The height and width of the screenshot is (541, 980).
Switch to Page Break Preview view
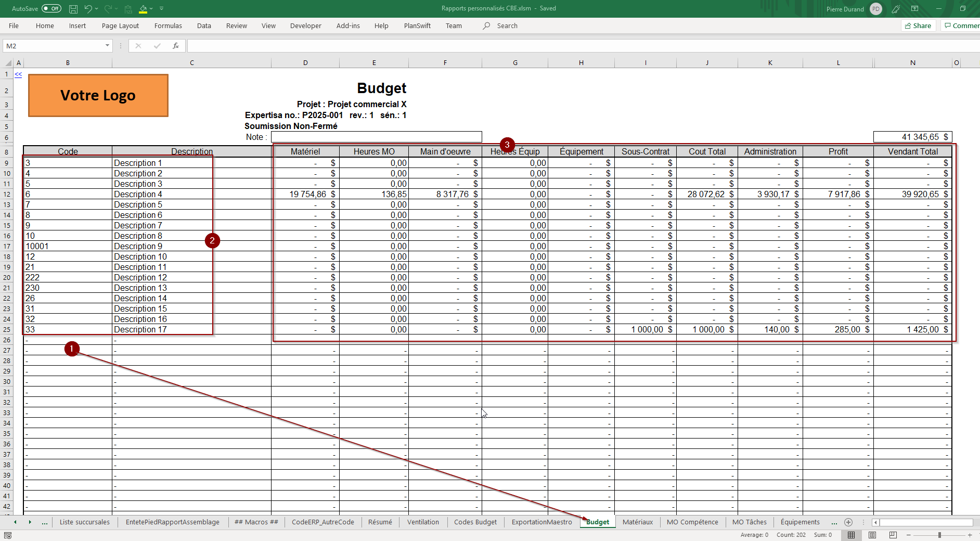[893, 535]
